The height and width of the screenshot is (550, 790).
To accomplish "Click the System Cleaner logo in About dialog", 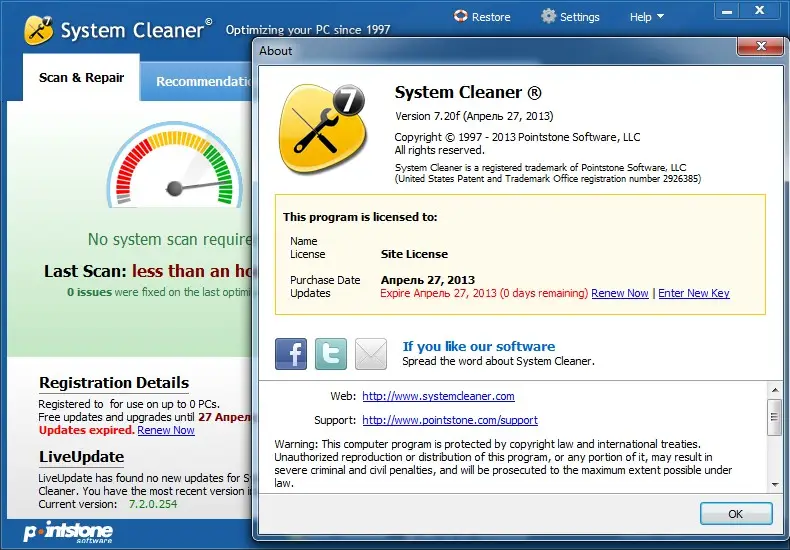I will pos(323,128).
